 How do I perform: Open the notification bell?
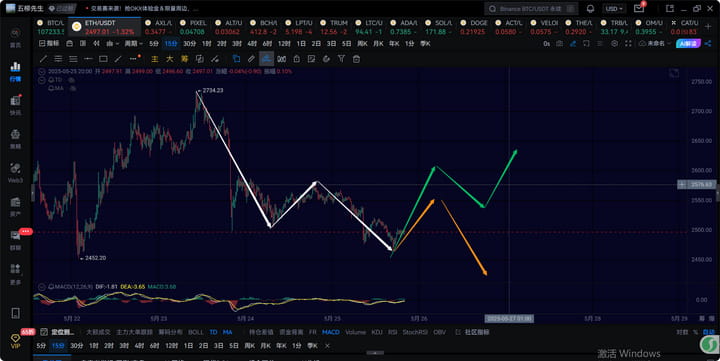point(591,9)
